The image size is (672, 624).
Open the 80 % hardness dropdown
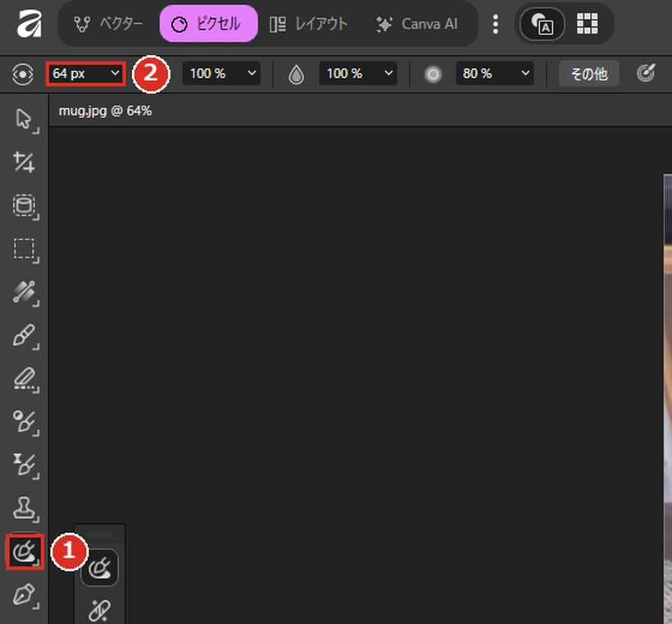click(x=494, y=73)
